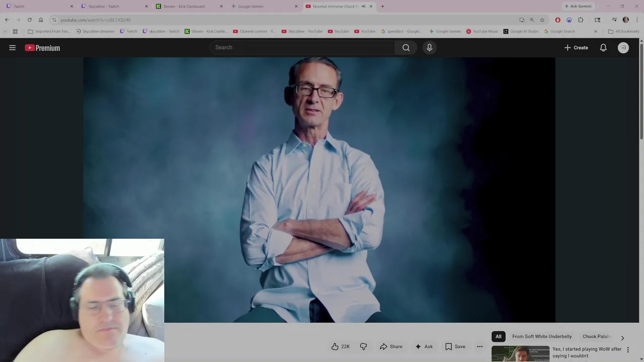Open Google Gemini bookmark

[x=445, y=31]
